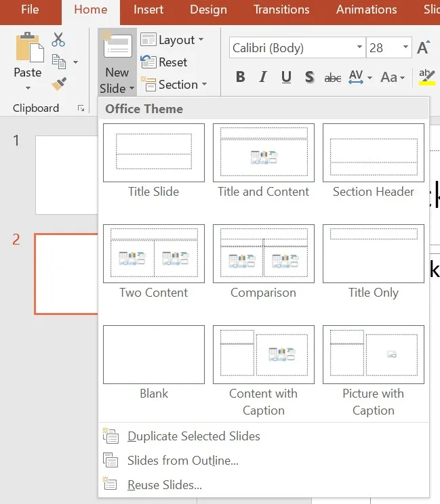Select the Title Only layout
The height and width of the screenshot is (504, 440).
(x=374, y=253)
